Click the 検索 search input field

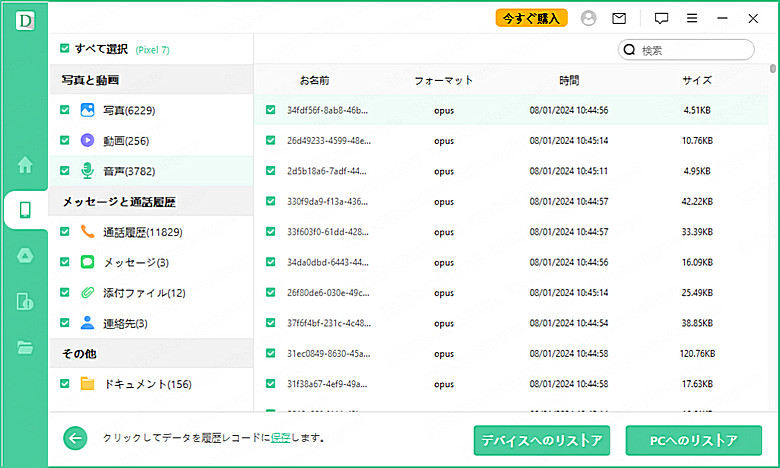[x=686, y=50]
